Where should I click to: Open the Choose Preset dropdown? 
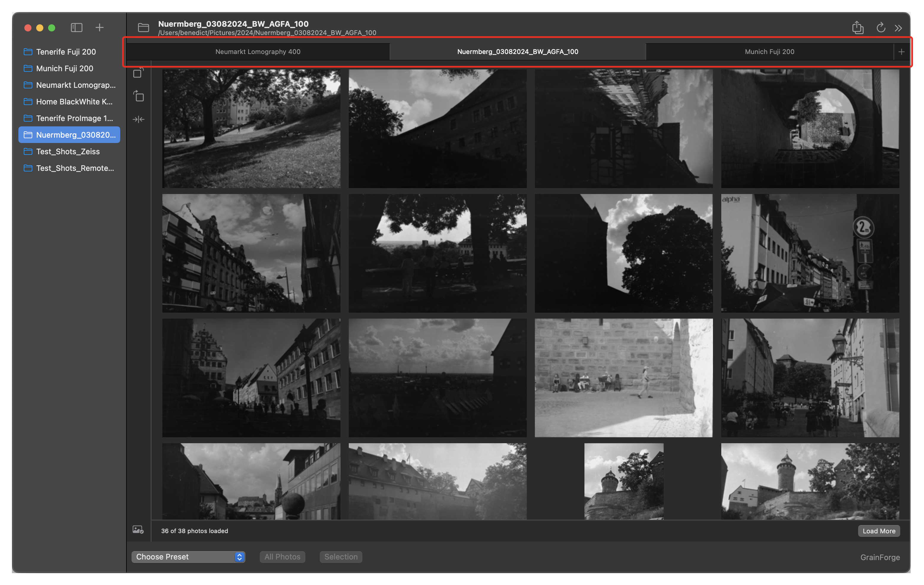(188, 557)
